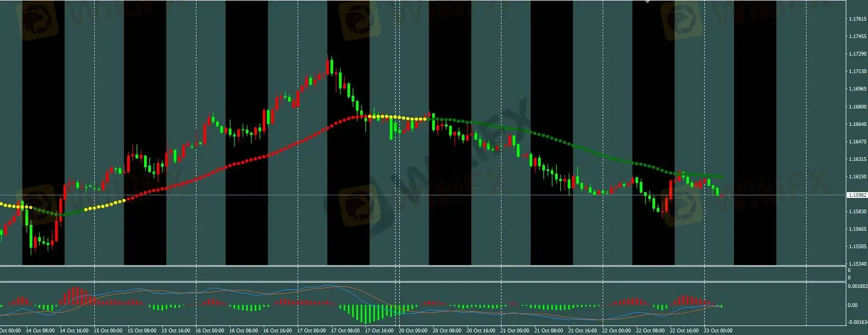Click the 15 Oct 00:00 time label

coord(109,331)
